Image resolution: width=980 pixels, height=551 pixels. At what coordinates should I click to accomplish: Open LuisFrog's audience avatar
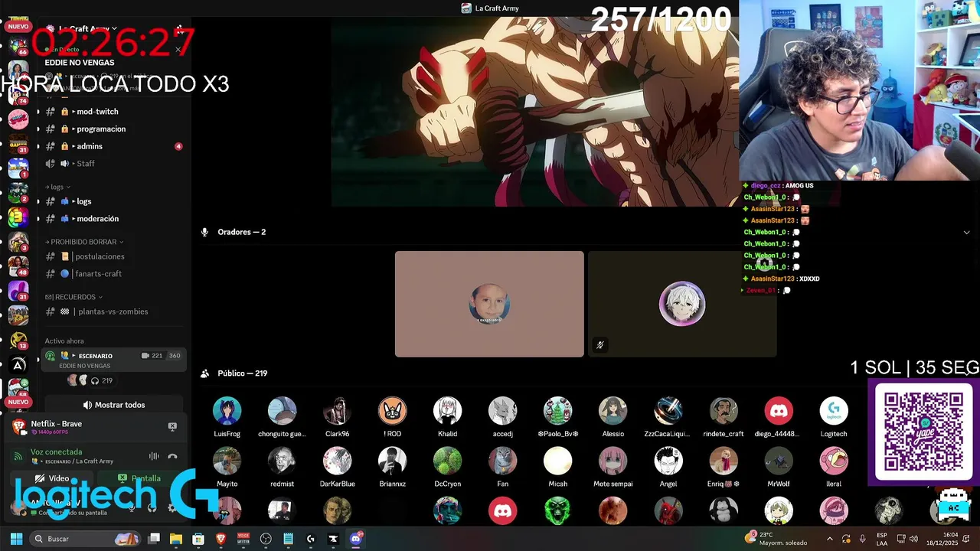tap(227, 411)
